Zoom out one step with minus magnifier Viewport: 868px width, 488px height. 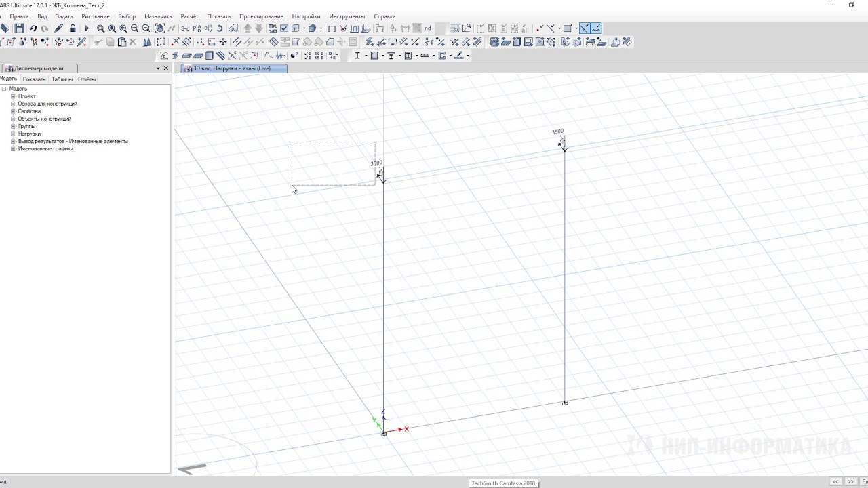[146, 28]
